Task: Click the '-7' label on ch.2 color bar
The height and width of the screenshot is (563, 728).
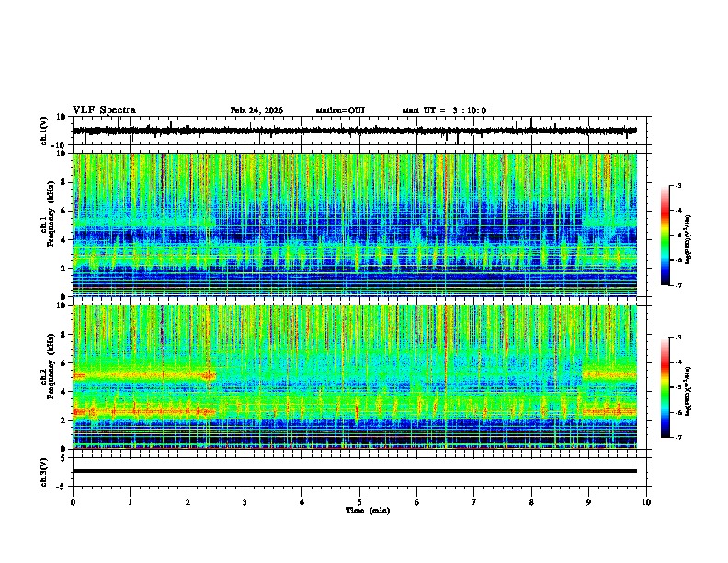Action: tap(677, 437)
